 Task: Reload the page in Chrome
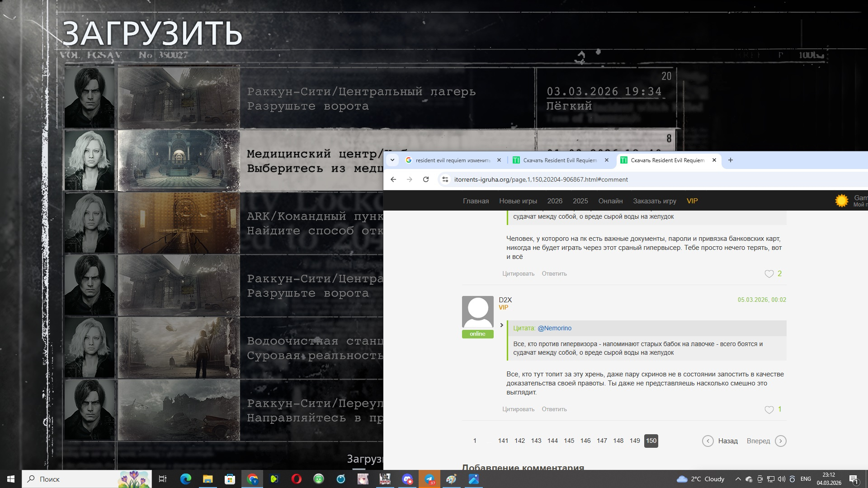425,179
